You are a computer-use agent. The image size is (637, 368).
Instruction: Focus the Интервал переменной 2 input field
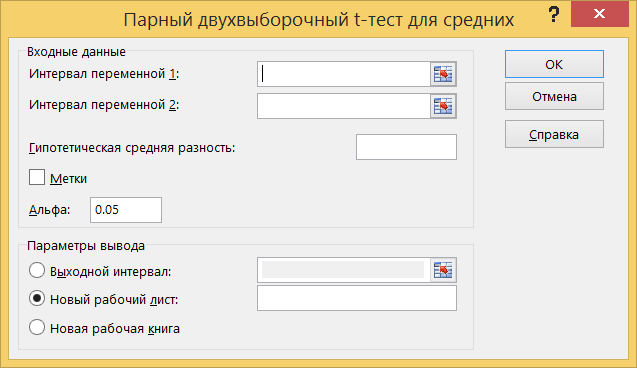point(344,106)
